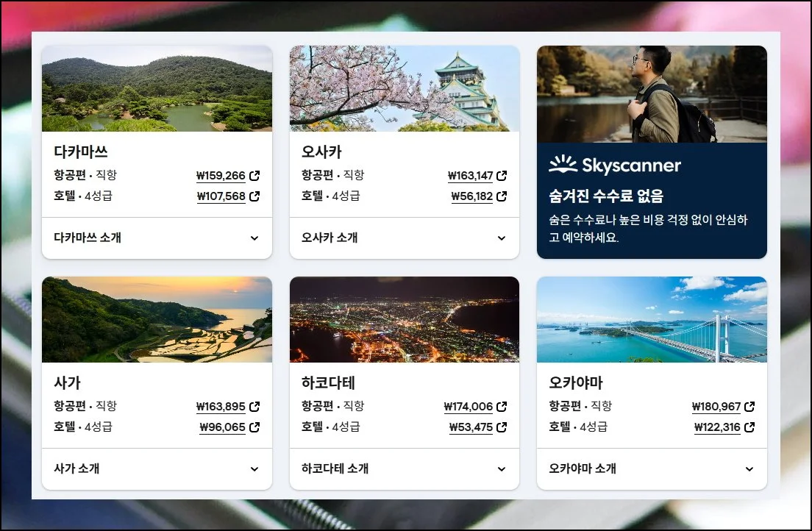Viewport: 812px width, 531px height.
Task: Click external link icon beside ₩163,895 Saga flight
Action: (x=254, y=407)
